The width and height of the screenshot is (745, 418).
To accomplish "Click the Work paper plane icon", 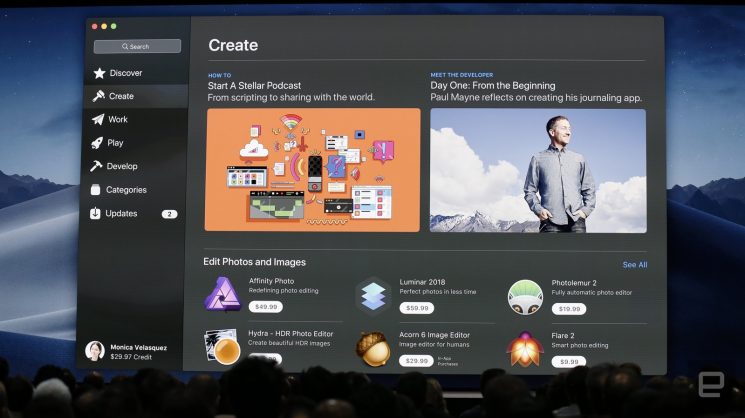I will click(98, 119).
